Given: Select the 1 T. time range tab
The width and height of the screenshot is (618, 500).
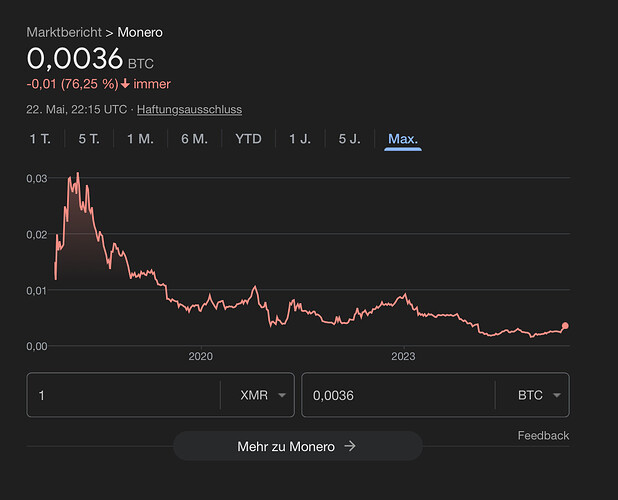Looking at the screenshot, I should 40,139.
